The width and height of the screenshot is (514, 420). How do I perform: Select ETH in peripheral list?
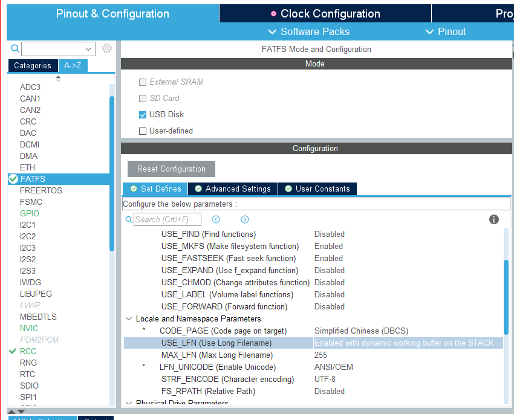point(27,168)
